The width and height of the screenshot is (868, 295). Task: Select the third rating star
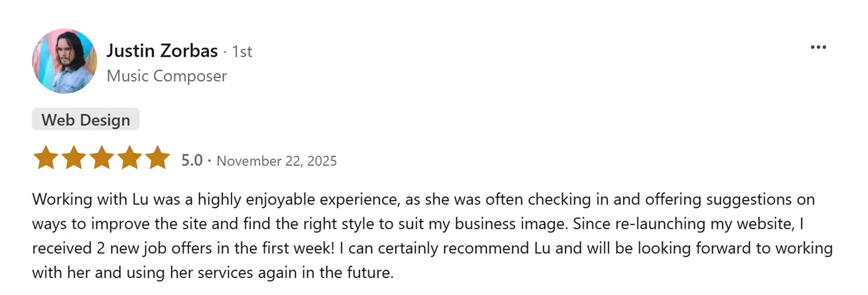(x=102, y=158)
